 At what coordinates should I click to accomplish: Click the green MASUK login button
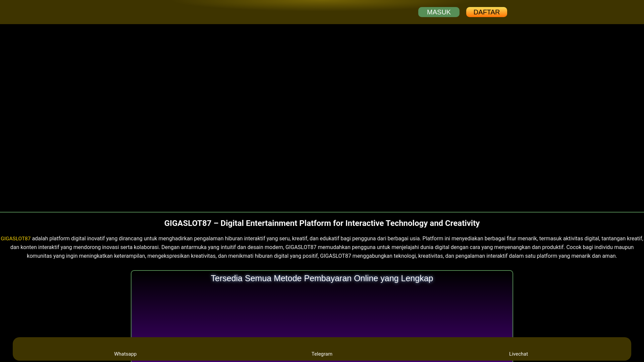439,12
